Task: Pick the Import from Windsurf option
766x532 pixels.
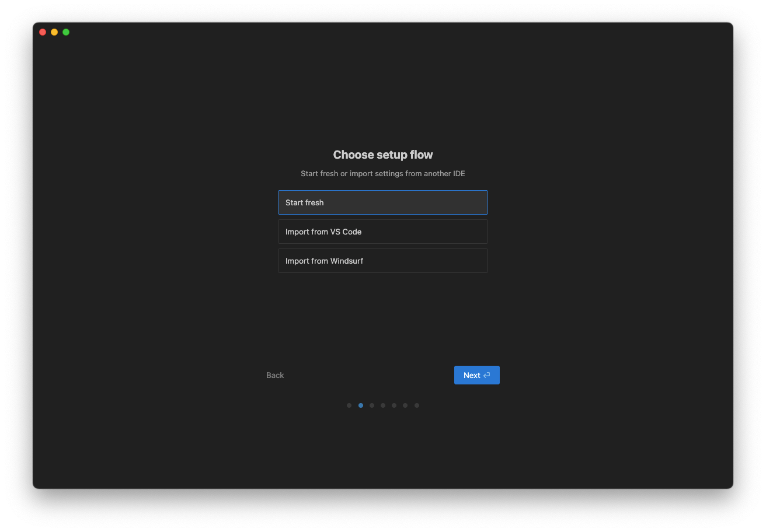Action: tap(382, 261)
